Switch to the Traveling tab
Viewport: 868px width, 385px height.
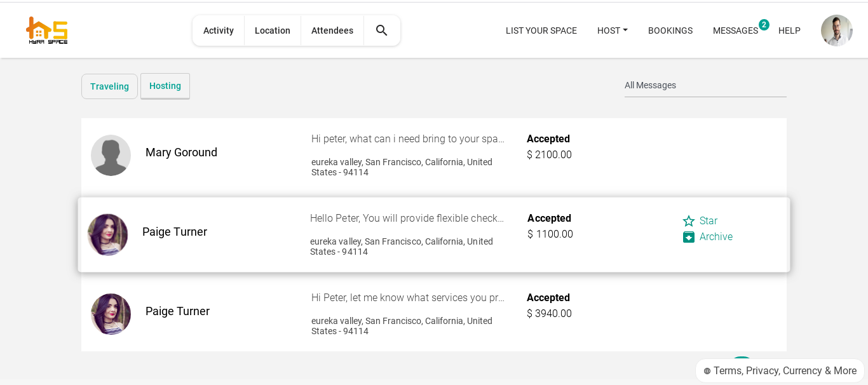coord(109,86)
